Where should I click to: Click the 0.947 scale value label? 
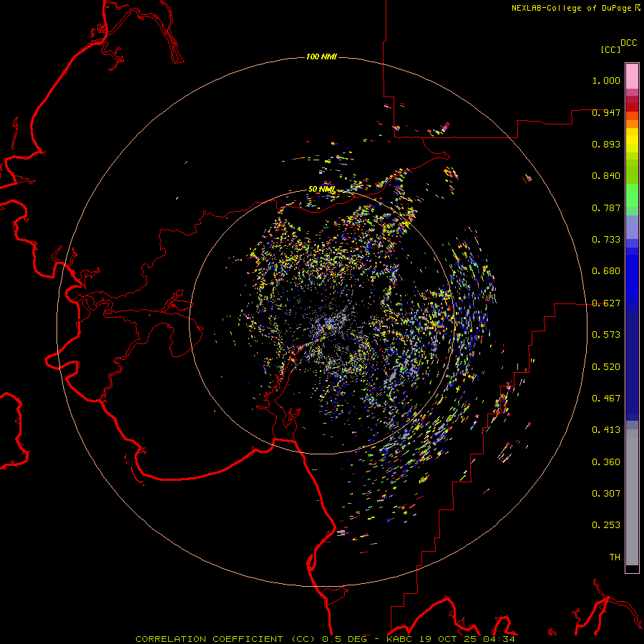[x=606, y=112]
